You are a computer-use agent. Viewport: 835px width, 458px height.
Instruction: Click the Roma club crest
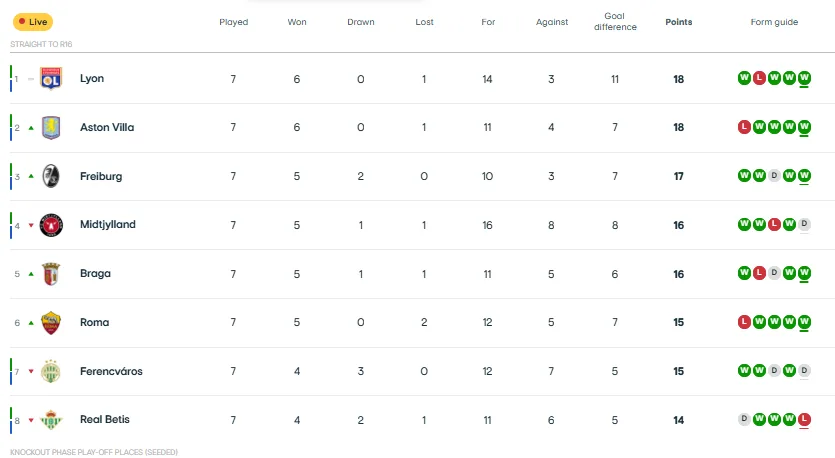(51, 323)
